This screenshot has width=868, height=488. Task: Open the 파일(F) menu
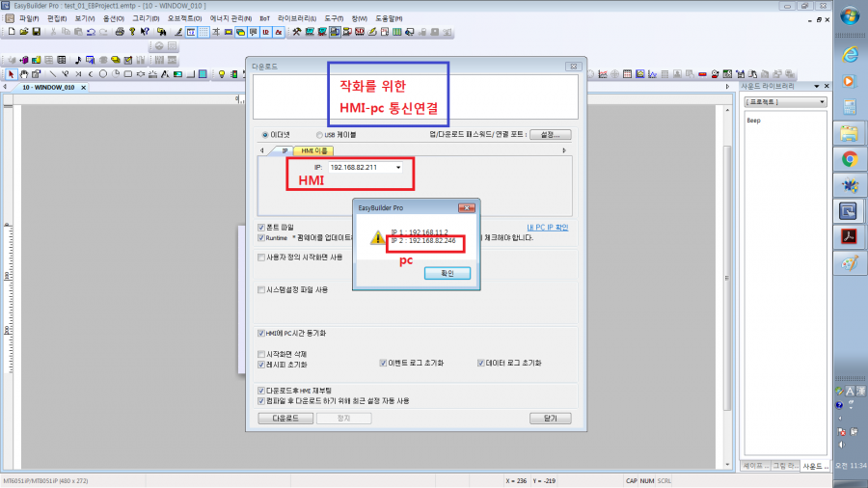click(x=29, y=19)
